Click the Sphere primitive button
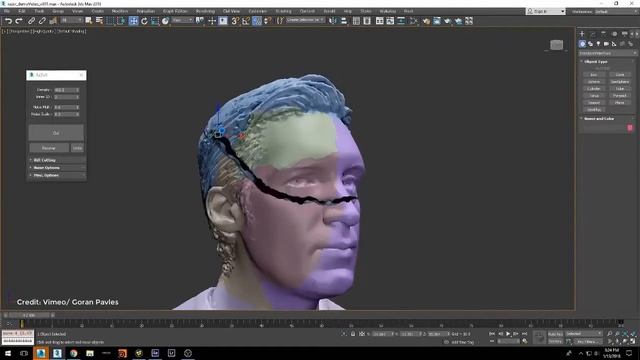This screenshot has width=640, height=360. click(594, 82)
